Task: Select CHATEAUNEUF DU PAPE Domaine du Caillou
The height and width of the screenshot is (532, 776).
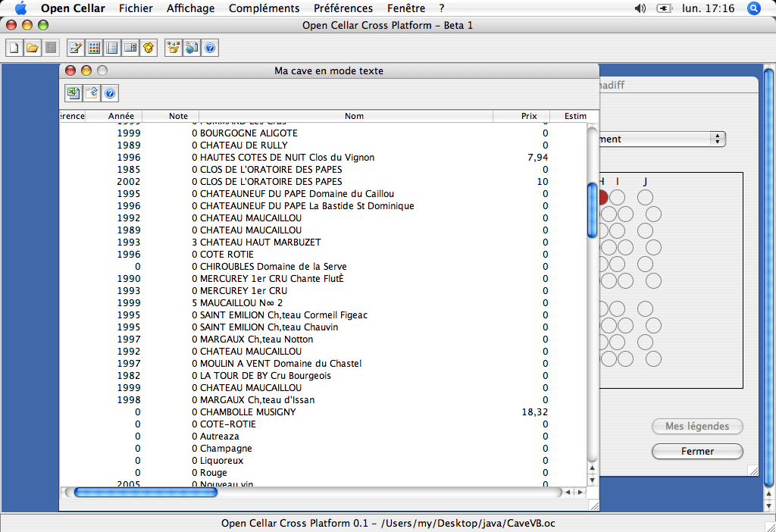Action: [x=323, y=194]
